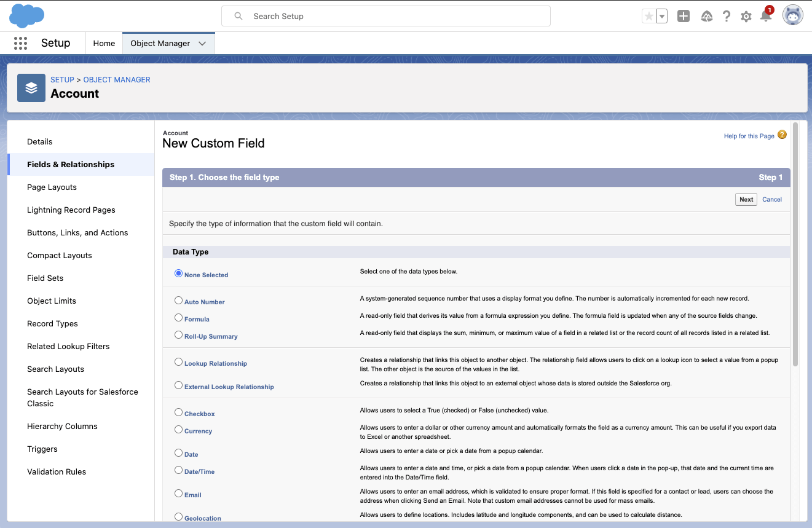Select the Lookup Relationship radio button
The image size is (812, 528).
(179, 362)
